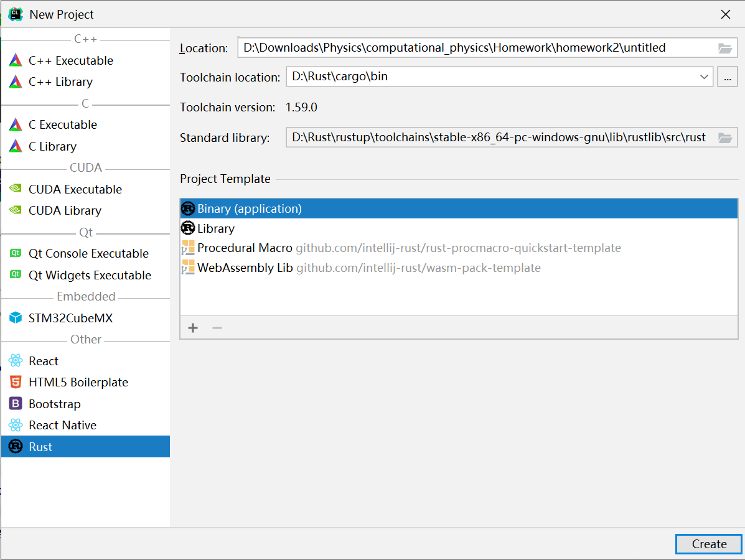Click the C++ Executable icon

[x=16, y=60]
